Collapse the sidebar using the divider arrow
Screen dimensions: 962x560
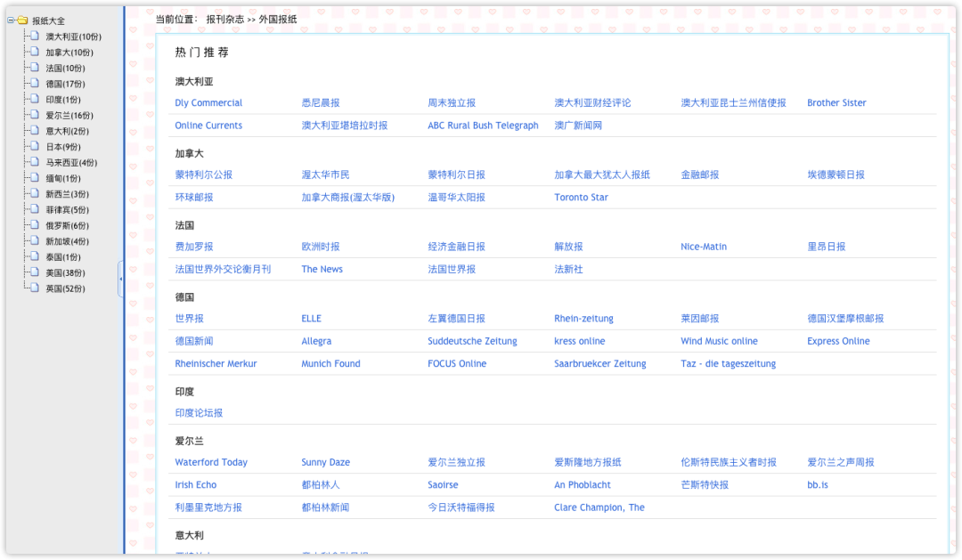click(x=121, y=279)
